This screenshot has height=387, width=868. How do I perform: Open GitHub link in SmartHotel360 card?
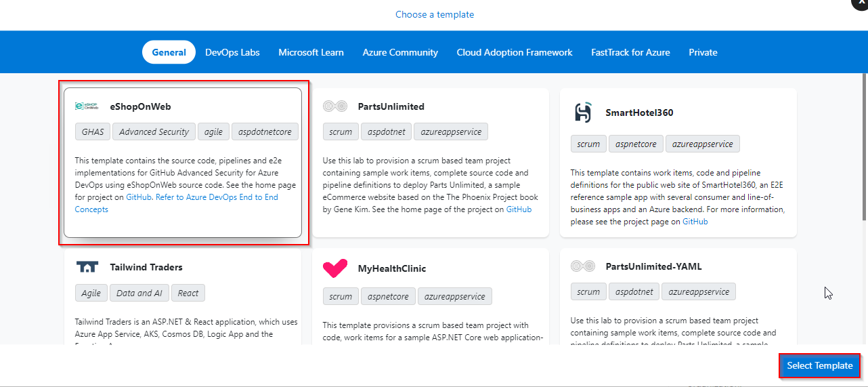coord(695,222)
